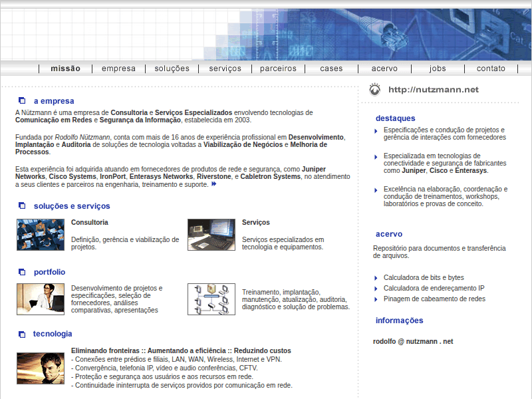532x399 pixels.
Task: Click the network cable header banner
Action: pyautogui.click(x=266, y=35)
